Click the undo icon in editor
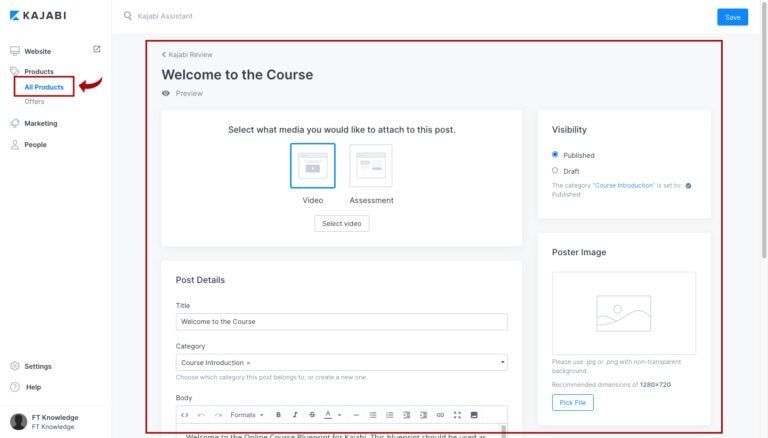Screen dimensions: 768x438 tap(201, 415)
